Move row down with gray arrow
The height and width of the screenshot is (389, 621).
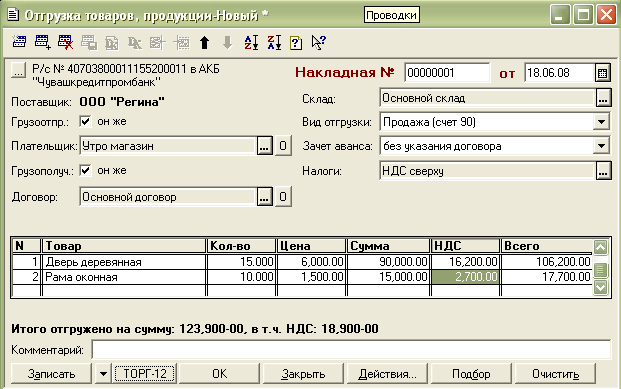pyautogui.click(x=227, y=42)
